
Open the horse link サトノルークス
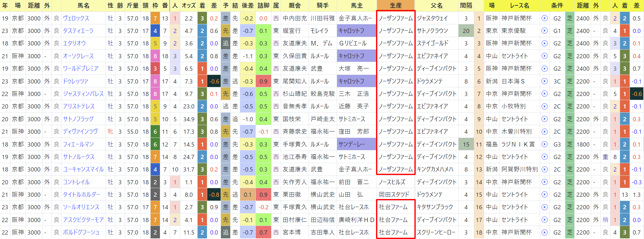tap(79, 157)
